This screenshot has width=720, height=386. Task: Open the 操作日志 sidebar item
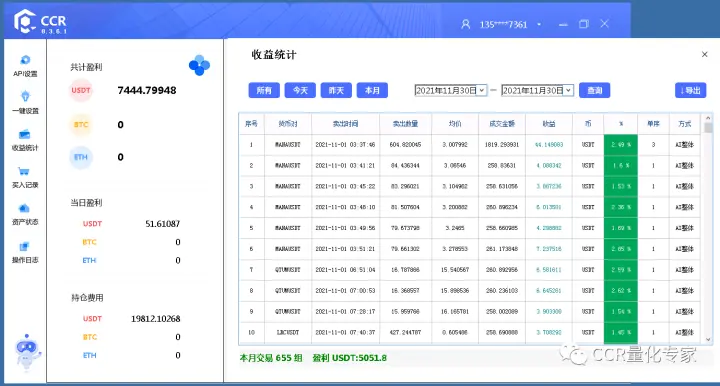point(25,252)
